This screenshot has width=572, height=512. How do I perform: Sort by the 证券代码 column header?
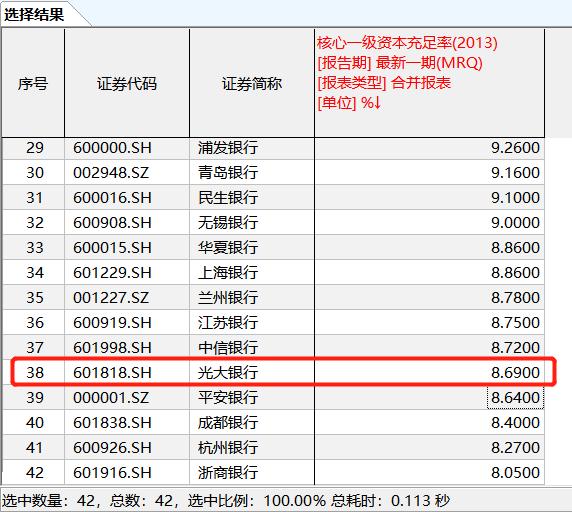[127, 84]
